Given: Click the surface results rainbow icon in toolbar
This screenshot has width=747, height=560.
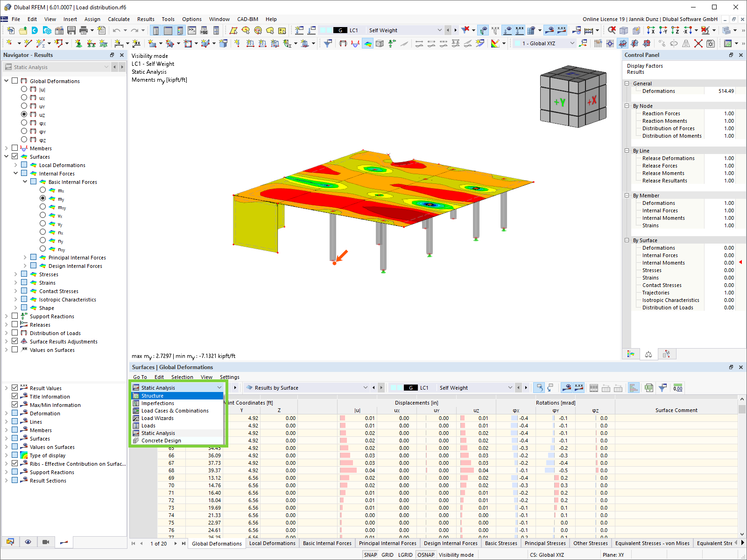Looking at the screenshot, I should pos(368,43).
